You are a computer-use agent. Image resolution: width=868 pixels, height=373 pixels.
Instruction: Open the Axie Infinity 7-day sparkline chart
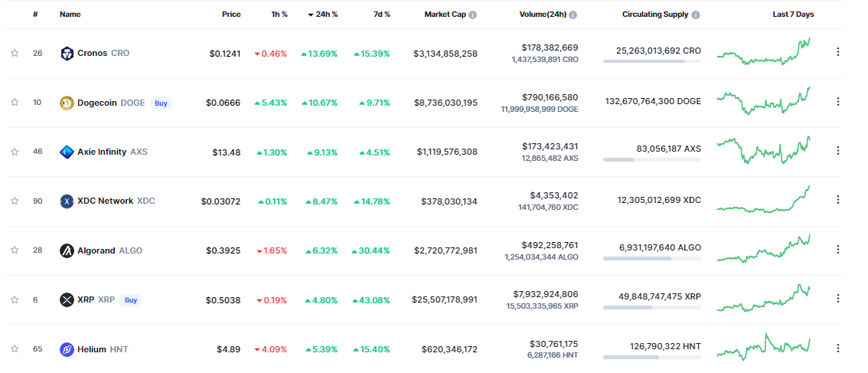[763, 150]
